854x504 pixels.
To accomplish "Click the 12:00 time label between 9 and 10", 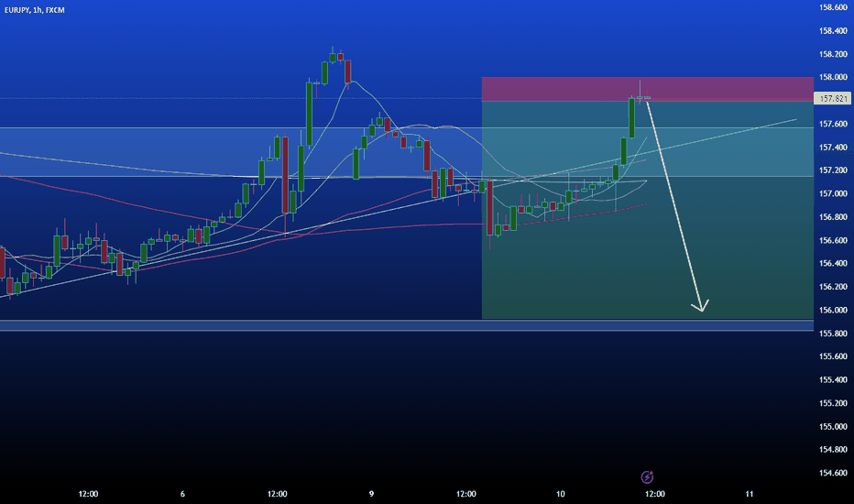I will [466, 494].
